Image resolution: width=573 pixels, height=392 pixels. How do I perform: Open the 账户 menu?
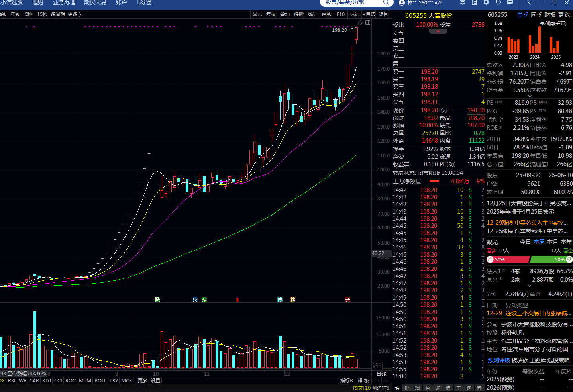pyautogui.click(x=121, y=2)
